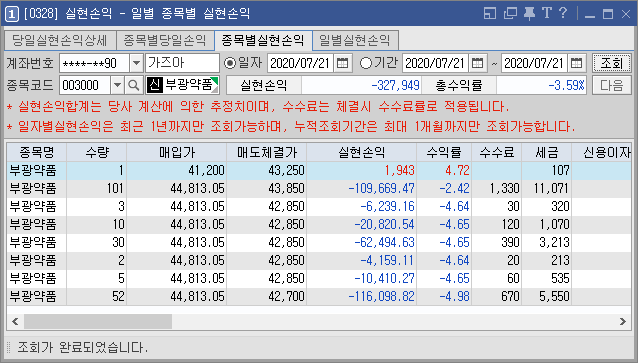Click the return rate cell -4.98
The height and width of the screenshot is (363, 638).
pos(444,296)
